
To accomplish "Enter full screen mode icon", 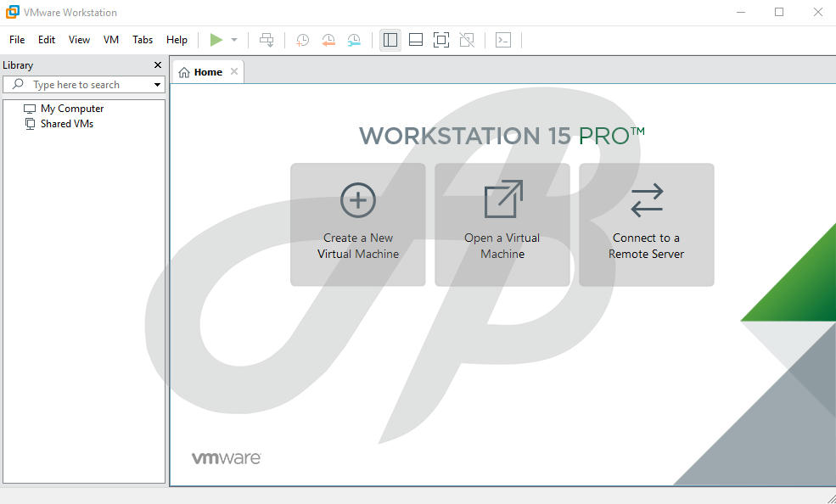I will (x=441, y=40).
